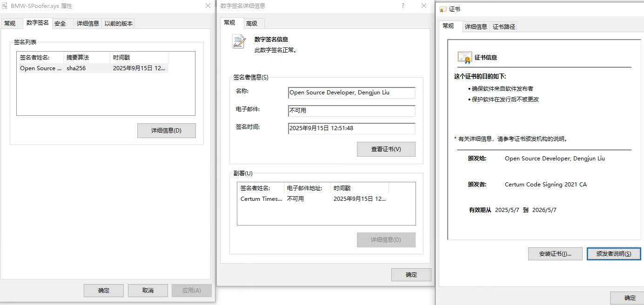Click validity end date 2026/5/7
Image resolution: width=644 pixels, height=305 pixels.
tap(544, 210)
